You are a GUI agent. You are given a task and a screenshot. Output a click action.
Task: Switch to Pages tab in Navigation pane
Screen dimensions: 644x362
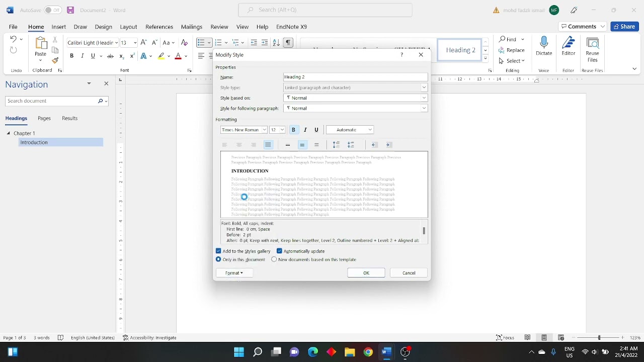click(44, 118)
